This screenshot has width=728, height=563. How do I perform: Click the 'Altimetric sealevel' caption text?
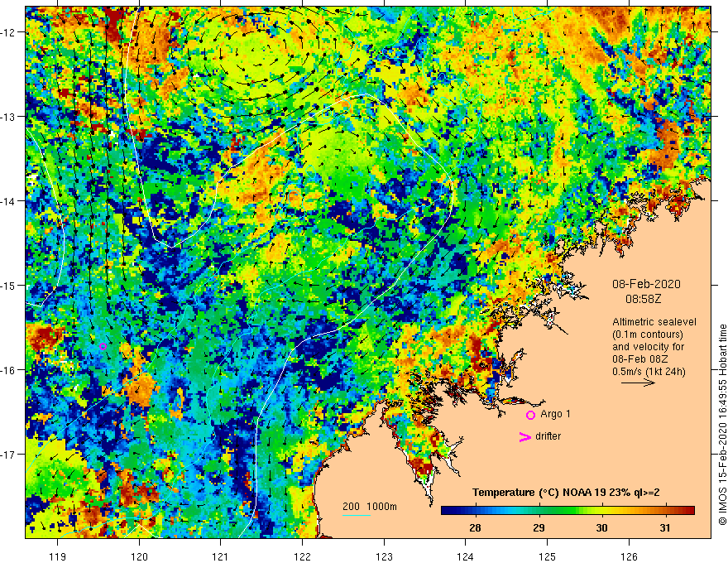click(654, 322)
